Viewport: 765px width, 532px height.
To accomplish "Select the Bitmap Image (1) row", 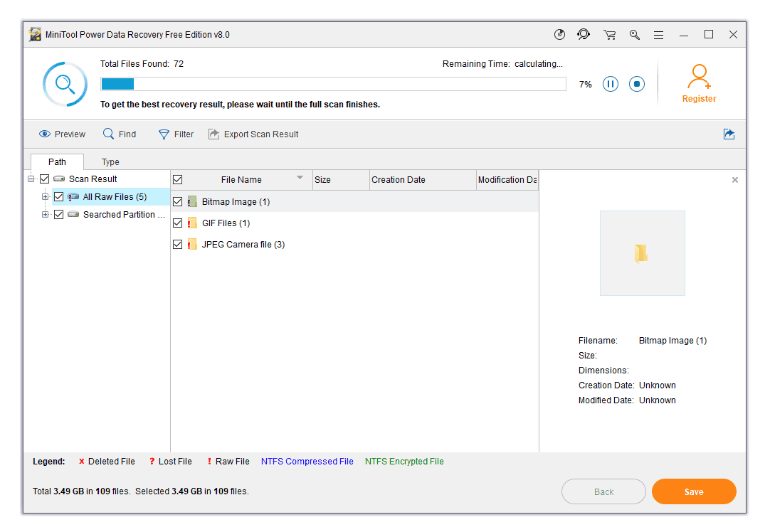I will [354, 201].
